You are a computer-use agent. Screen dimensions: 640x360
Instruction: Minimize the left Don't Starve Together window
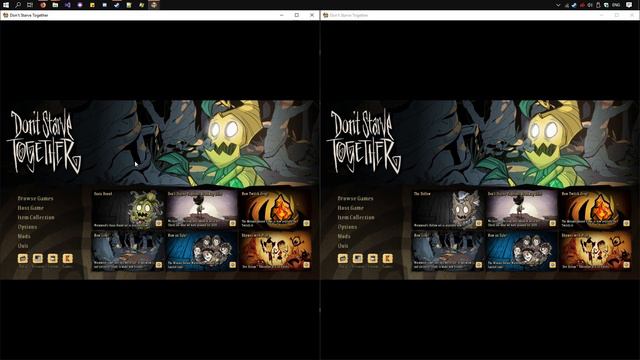[x=282, y=15]
